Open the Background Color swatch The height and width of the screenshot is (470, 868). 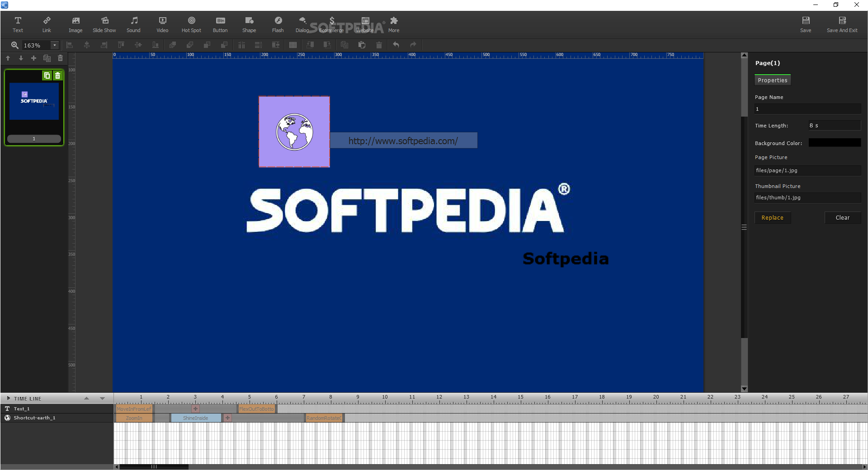835,143
